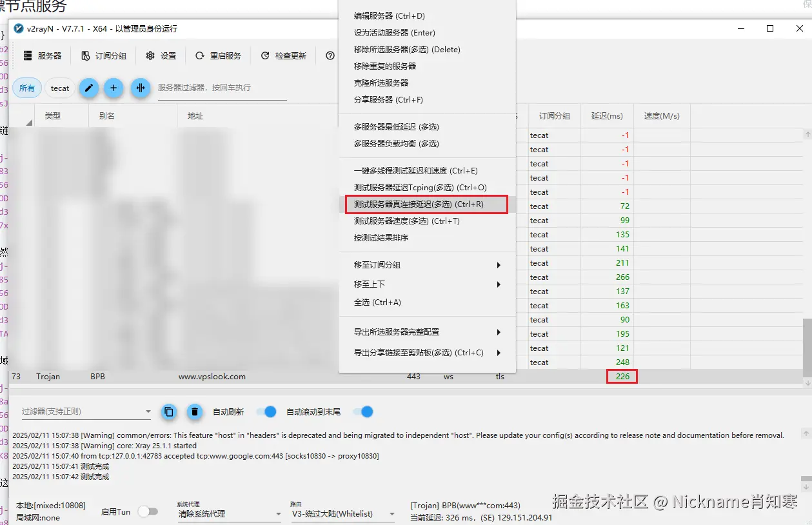This screenshot has height=525, width=812.
Task: Open the 路由 dropdown showing V3-绕过大陆(Whitelist)
Action: [x=343, y=514]
